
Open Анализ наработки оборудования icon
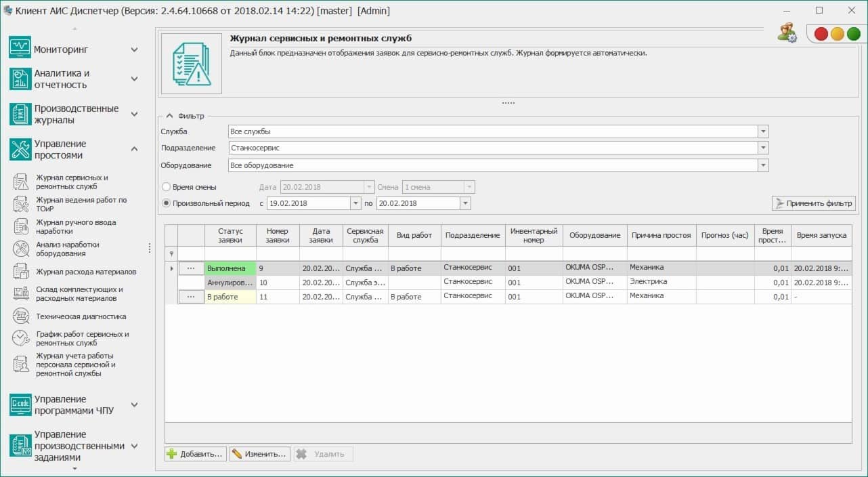21,249
